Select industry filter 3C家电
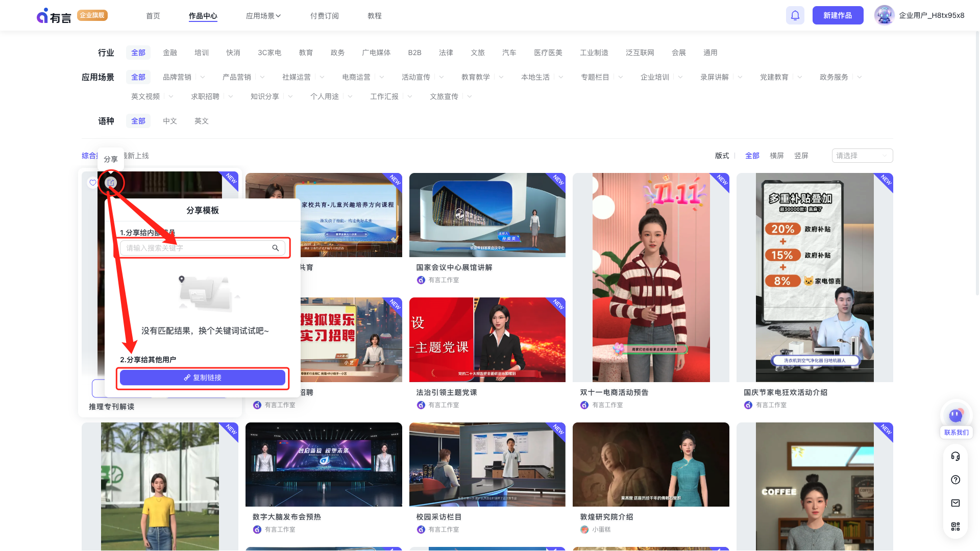The width and height of the screenshot is (980, 551). [269, 53]
